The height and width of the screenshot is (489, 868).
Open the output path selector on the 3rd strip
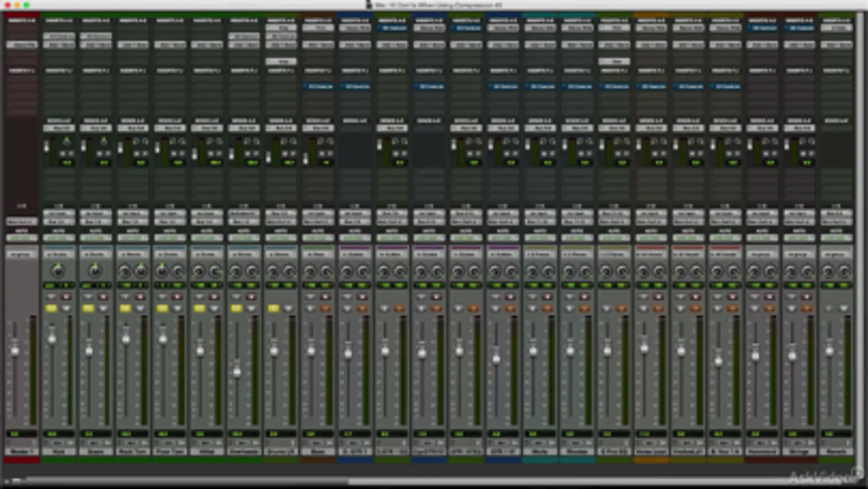tap(96, 222)
